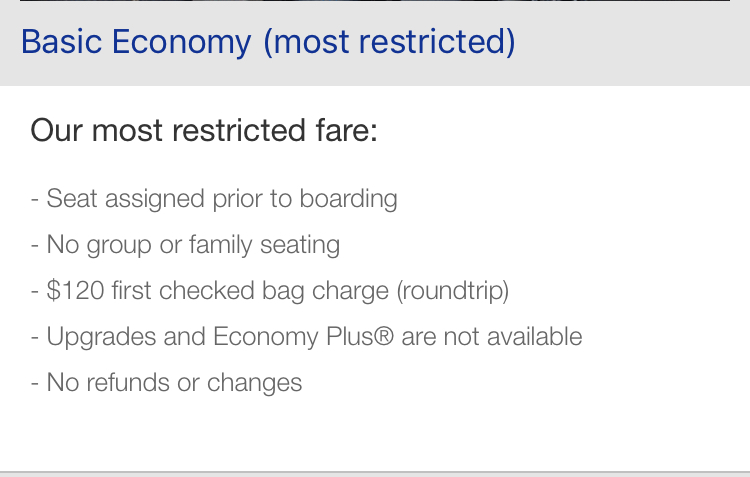
Task: Tap "(most restricted)" in the blue header
Action: (x=389, y=42)
